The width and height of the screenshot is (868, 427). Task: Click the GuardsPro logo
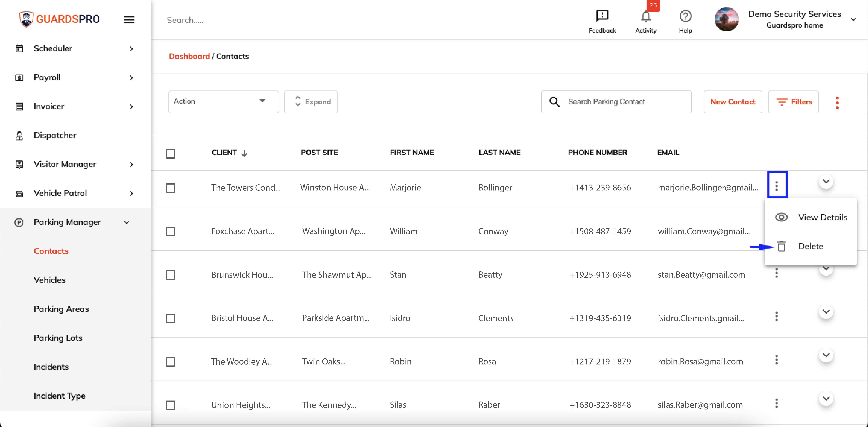59,19
